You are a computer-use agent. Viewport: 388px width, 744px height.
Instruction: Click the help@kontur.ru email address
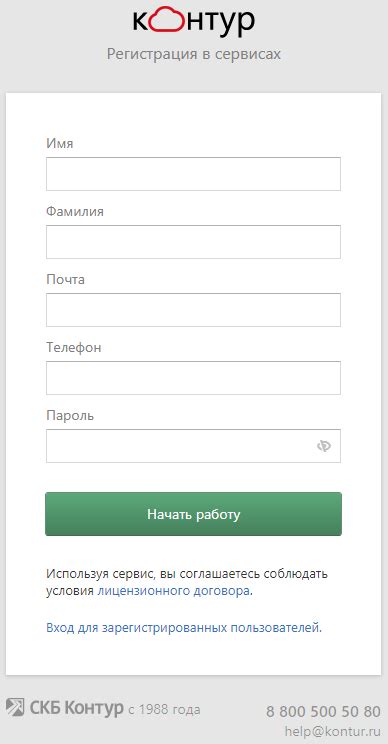(333, 730)
